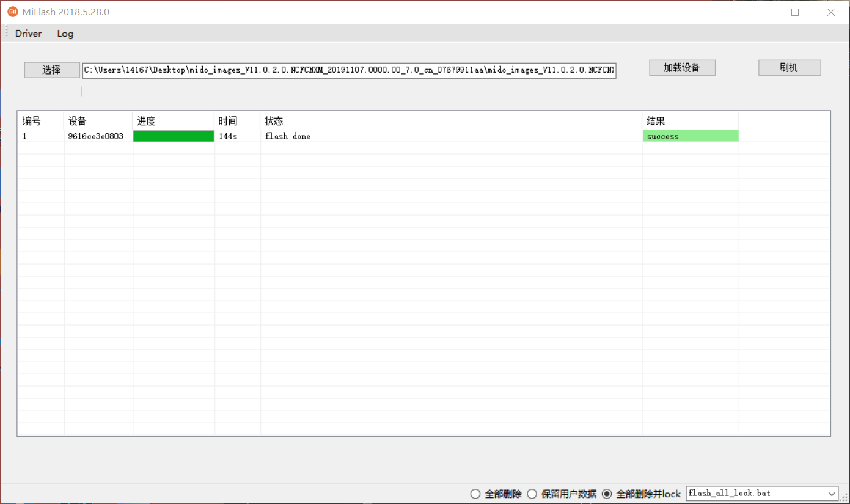
Task: Open the Log menu
Action: [65, 34]
